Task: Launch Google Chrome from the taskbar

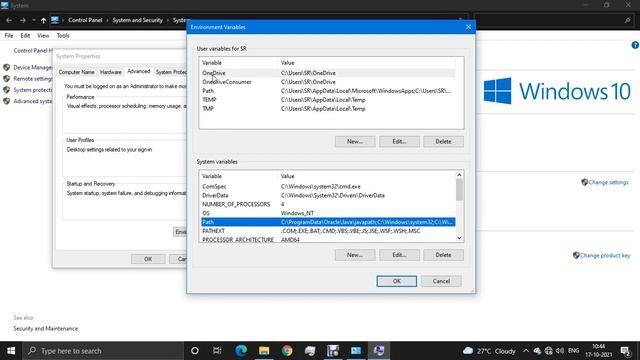Action: click(287, 351)
